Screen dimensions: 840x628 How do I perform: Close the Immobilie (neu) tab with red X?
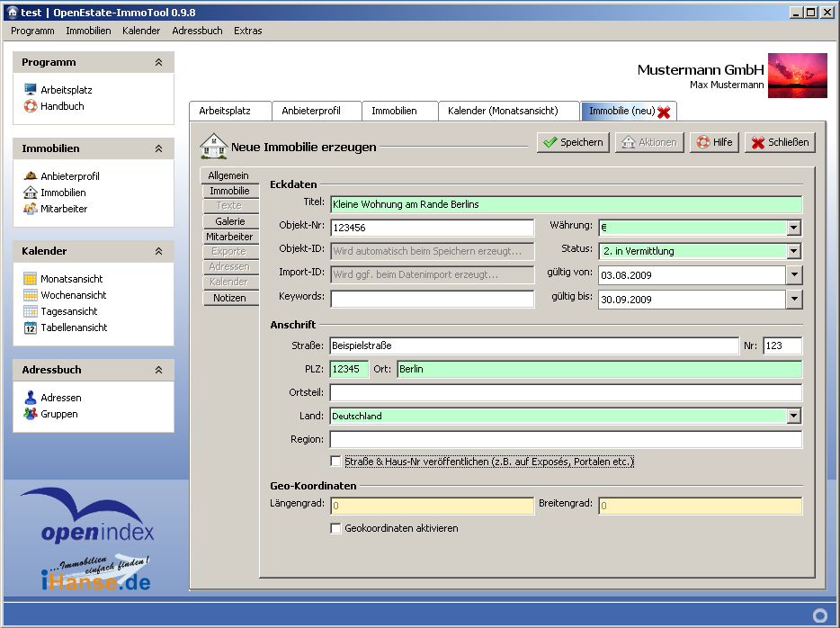[664, 112]
